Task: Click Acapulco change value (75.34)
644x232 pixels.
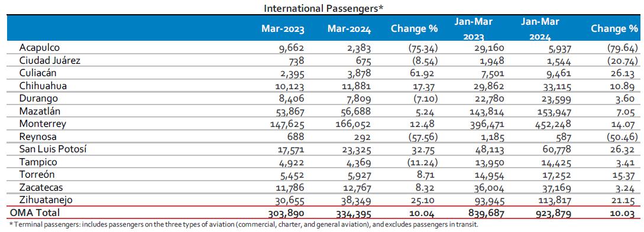Action: 423,49
